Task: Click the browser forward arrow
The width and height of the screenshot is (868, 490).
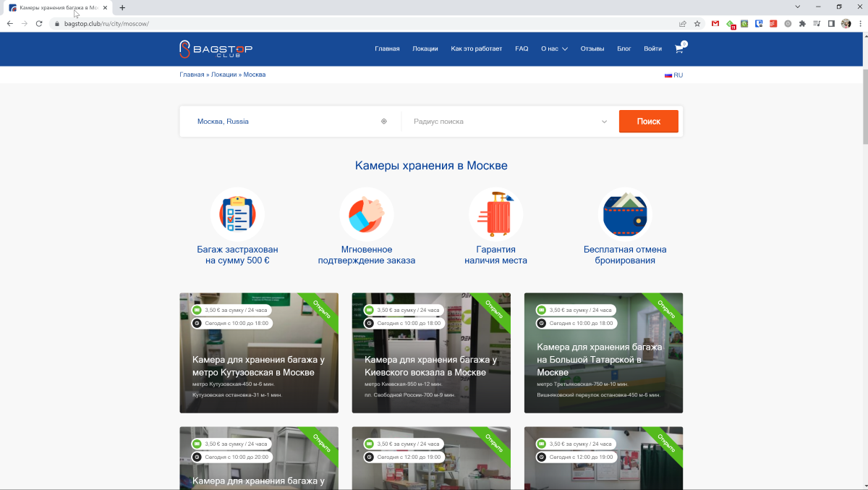Action: point(25,23)
